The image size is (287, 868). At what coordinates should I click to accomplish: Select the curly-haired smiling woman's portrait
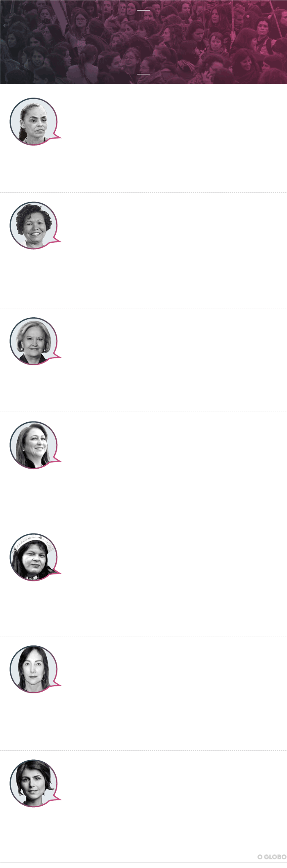click(x=34, y=225)
